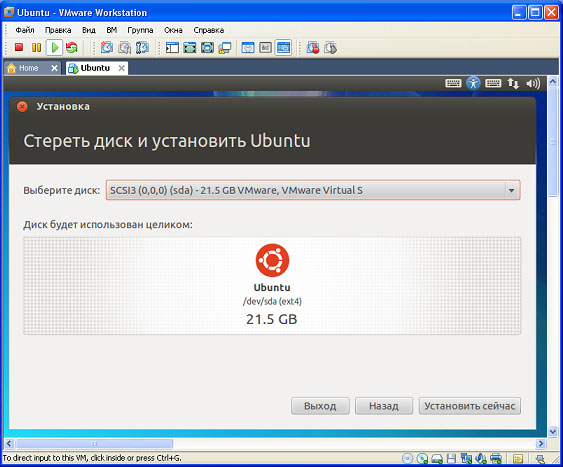563x467 pixels.
Task: Open the accessibility icon in Ubuntu panel
Action: pyautogui.click(x=473, y=83)
